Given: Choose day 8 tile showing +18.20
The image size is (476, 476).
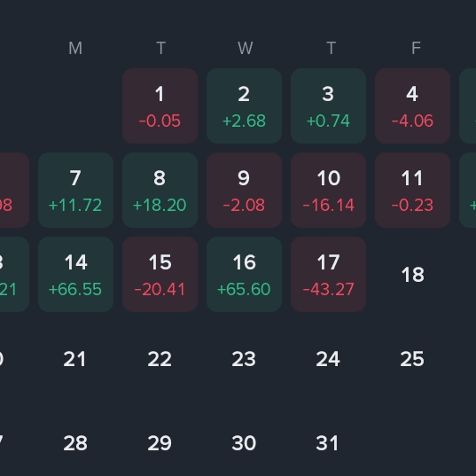Looking at the screenshot, I should coord(160,190).
